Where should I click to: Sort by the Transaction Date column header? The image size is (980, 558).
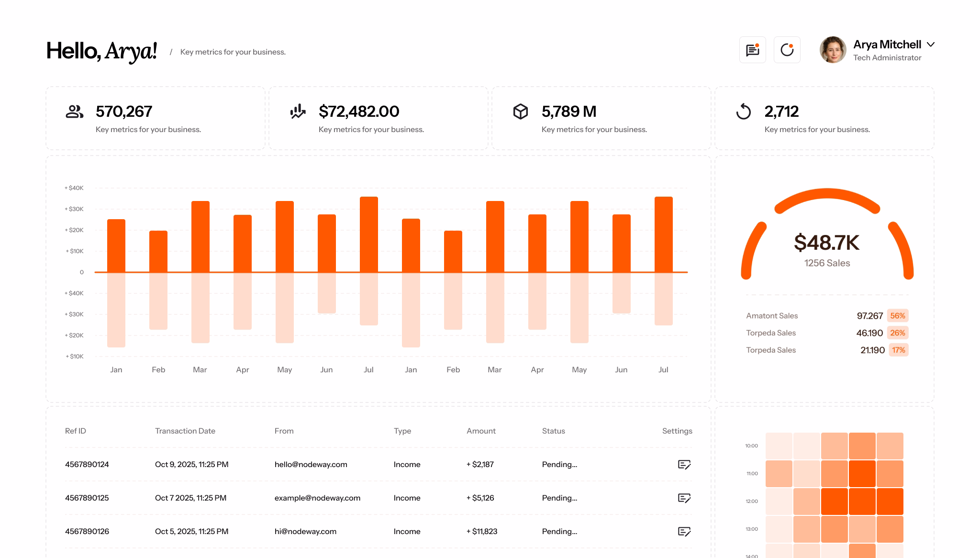[185, 431]
